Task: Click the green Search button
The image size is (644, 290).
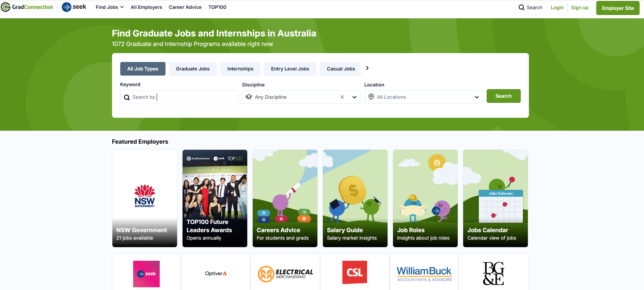Action: 503,96
